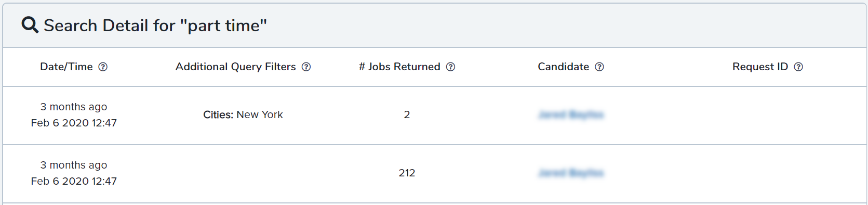Screen dimensions: 868x205
Task: Open candidate link in the New York row
Action: pyautogui.click(x=571, y=114)
